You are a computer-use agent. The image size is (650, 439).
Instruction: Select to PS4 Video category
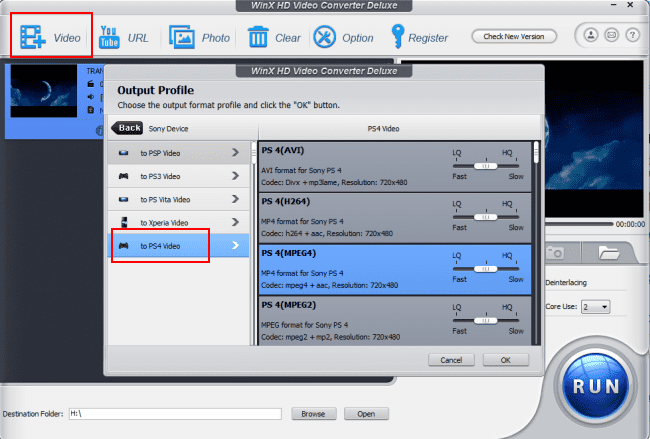coord(179,246)
